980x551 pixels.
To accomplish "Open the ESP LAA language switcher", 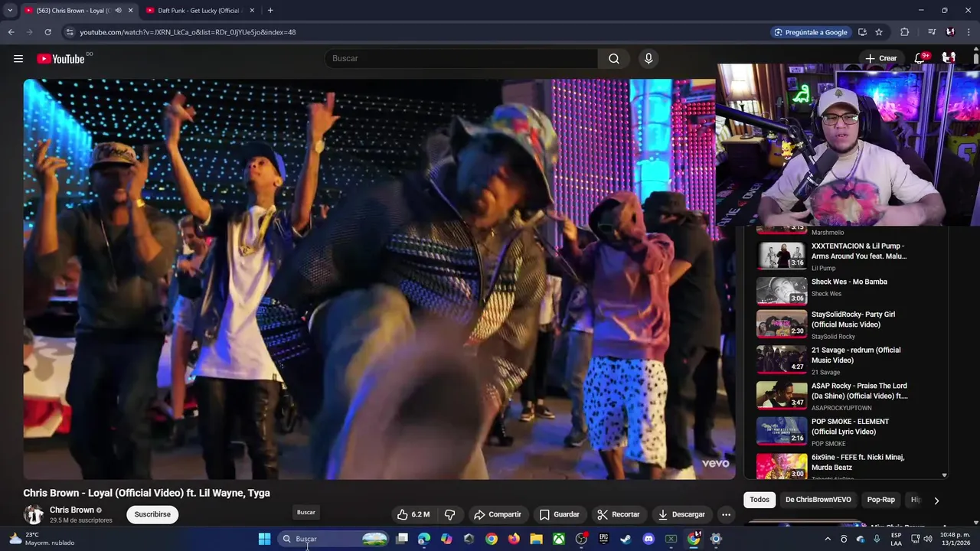I will point(897,539).
